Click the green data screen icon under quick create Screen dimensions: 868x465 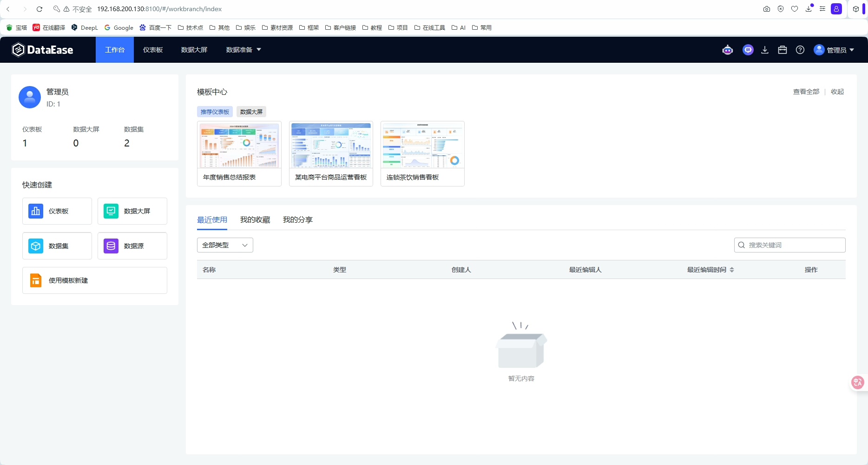point(111,211)
